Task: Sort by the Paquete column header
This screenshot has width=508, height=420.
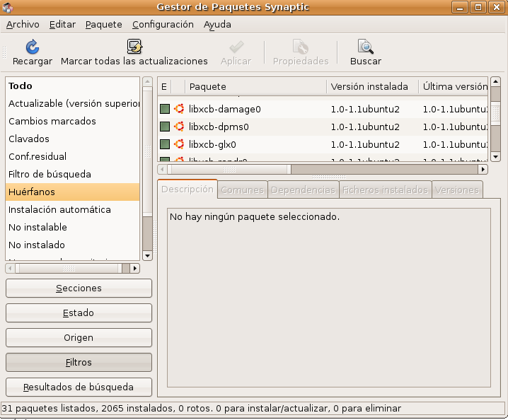Action: click(255, 86)
